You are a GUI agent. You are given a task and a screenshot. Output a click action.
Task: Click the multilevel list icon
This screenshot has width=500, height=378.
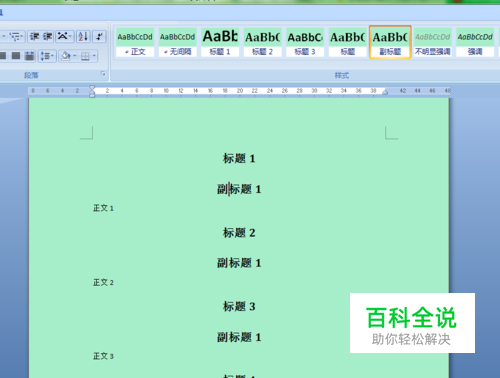tap(14, 36)
